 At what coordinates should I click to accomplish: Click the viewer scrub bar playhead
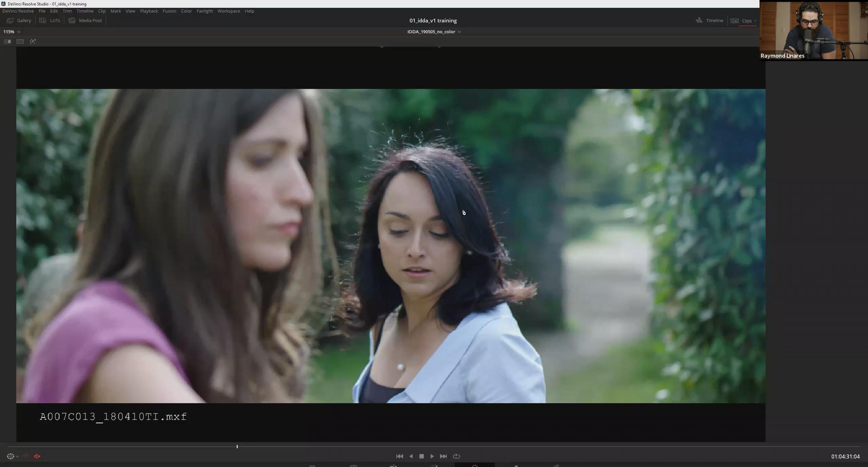pos(237,447)
